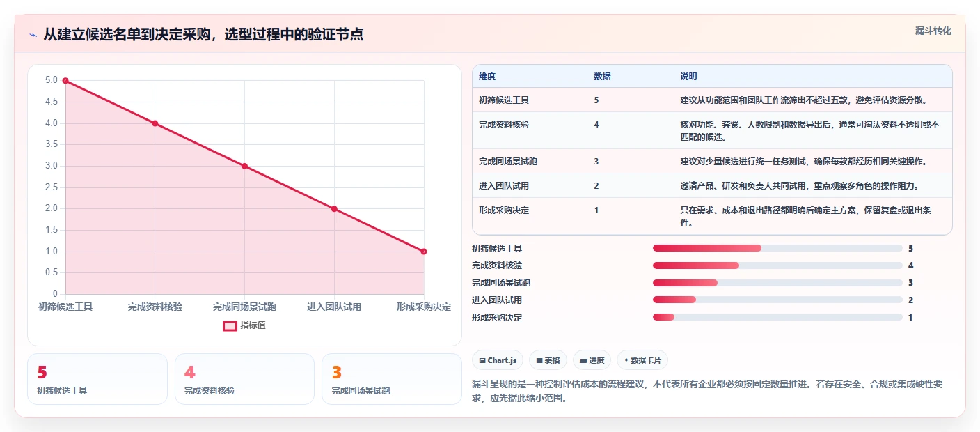Click the lightning icon beside the title
Screen dimensions: 980x432
point(33,35)
